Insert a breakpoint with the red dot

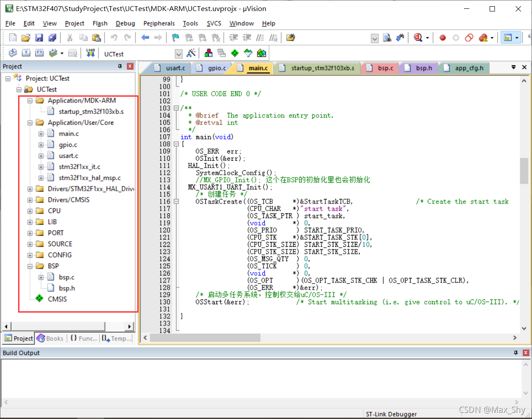click(442, 38)
